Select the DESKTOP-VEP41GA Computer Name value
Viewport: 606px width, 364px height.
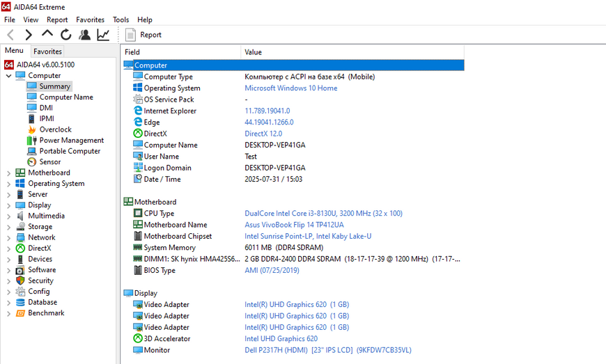coord(274,145)
